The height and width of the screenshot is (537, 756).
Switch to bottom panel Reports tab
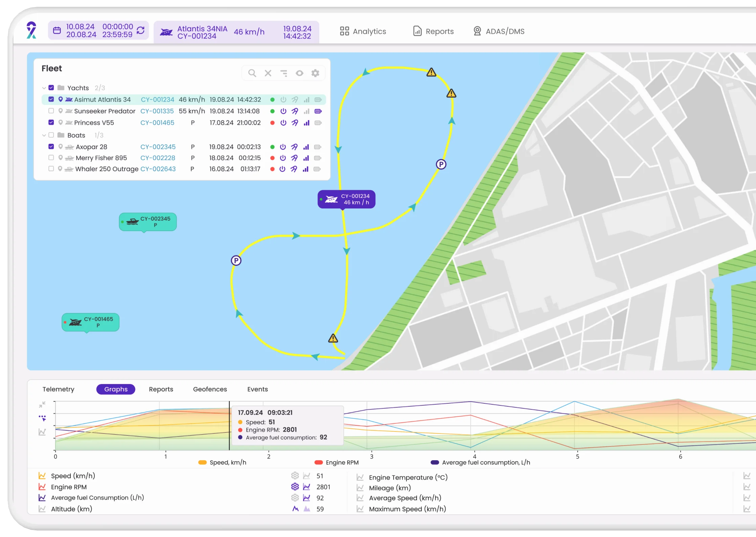pyautogui.click(x=161, y=389)
